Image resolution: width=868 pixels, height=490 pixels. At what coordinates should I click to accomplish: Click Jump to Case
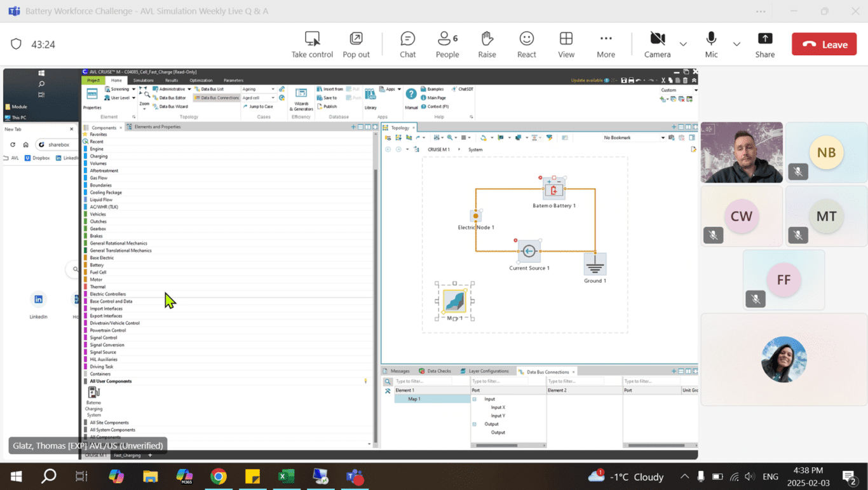coord(257,107)
